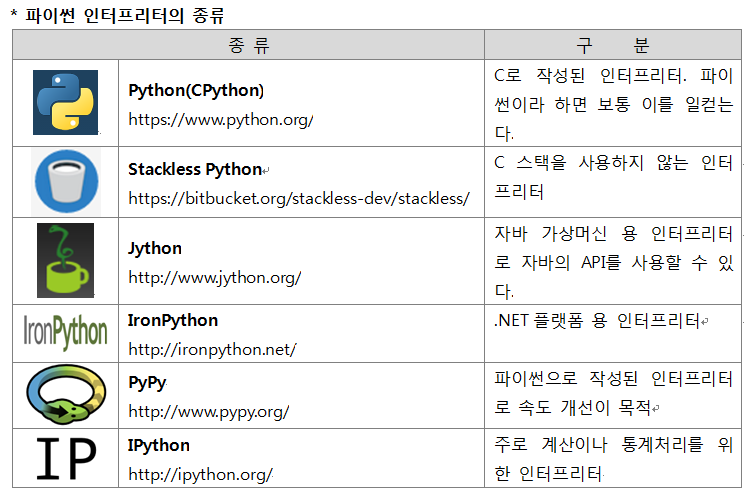
Task: Click the 종 류 column header
Action: (x=248, y=45)
